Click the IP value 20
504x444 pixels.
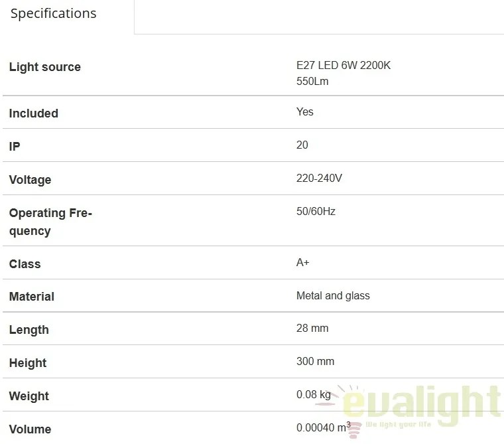click(x=302, y=145)
